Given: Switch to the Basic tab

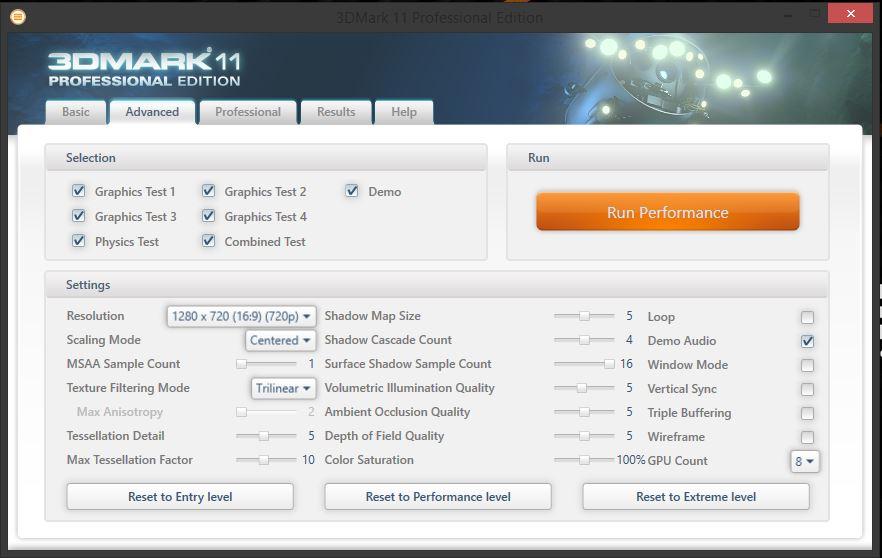Looking at the screenshot, I should pos(75,112).
